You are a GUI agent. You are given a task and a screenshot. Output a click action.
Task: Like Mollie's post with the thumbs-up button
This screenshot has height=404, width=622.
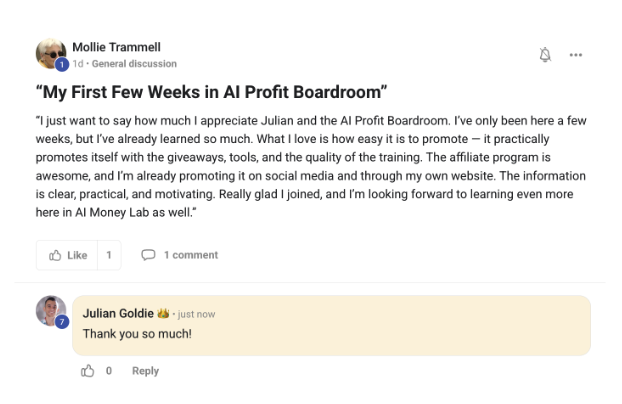pyautogui.click(x=67, y=255)
